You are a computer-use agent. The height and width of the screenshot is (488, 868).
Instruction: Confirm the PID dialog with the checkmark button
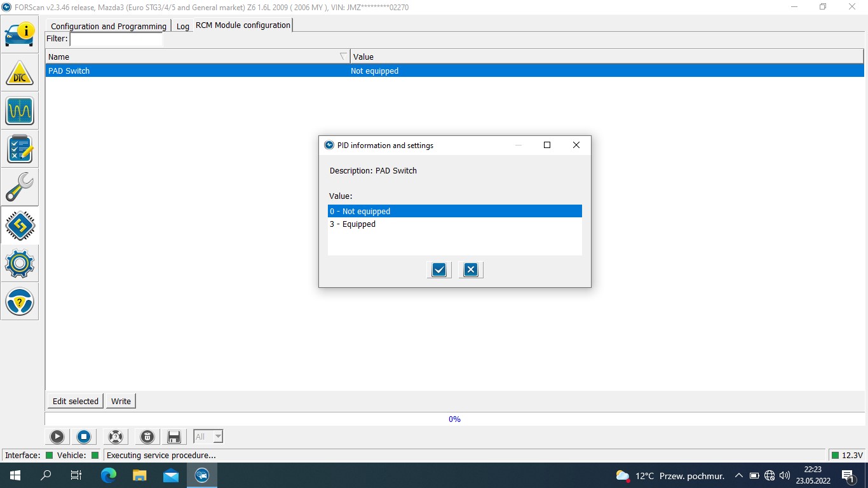tap(438, 270)
